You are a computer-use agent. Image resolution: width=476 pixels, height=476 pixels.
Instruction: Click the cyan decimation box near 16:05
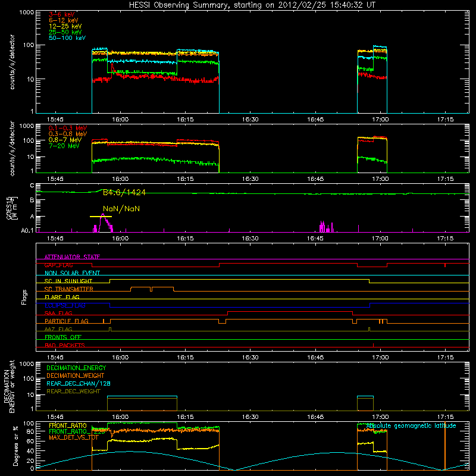click(x=142, y=396)
